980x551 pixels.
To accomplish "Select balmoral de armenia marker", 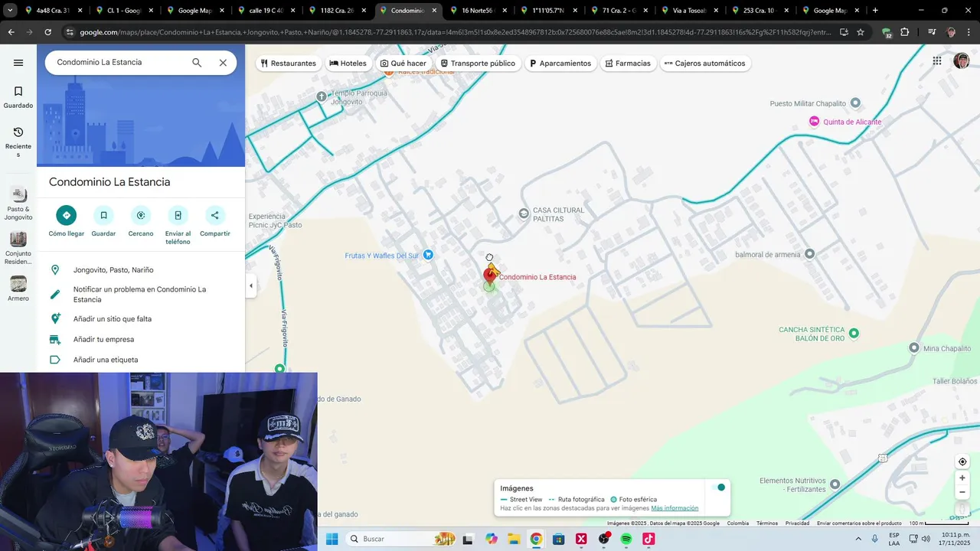I will pos(810,254).
